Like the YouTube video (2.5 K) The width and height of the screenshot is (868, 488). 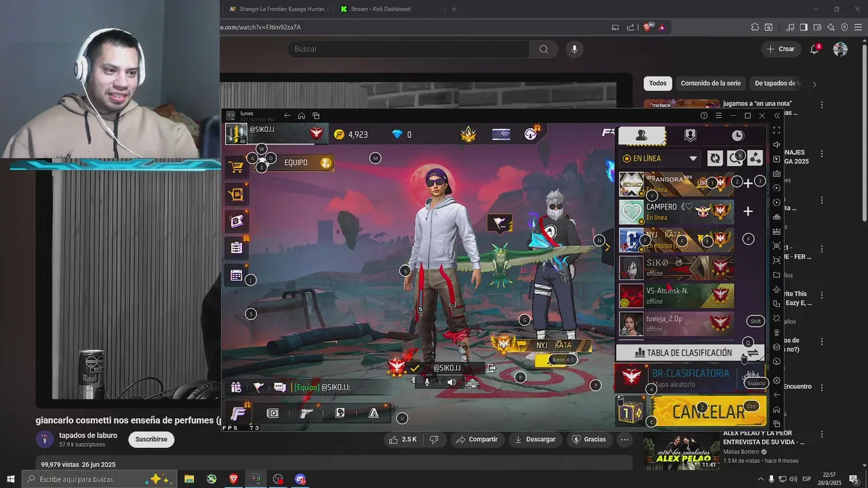(403, 439)
